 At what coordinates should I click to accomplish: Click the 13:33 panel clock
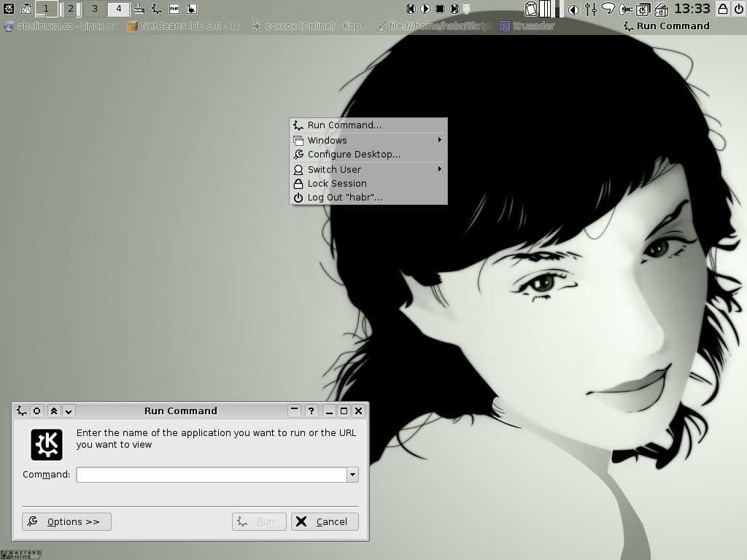pyautogui.click(x=692, y=9)
